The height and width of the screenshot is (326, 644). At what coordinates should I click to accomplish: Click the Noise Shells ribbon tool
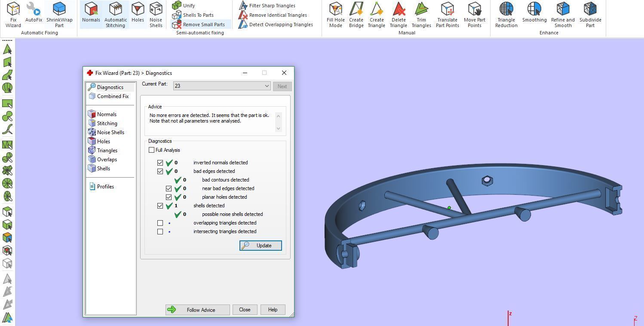[156, 15]
